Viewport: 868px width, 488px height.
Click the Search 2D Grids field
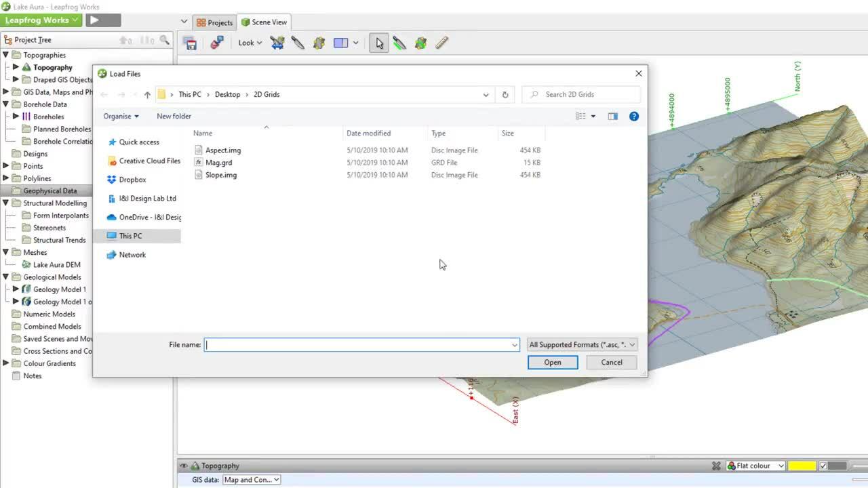[582, 94]
